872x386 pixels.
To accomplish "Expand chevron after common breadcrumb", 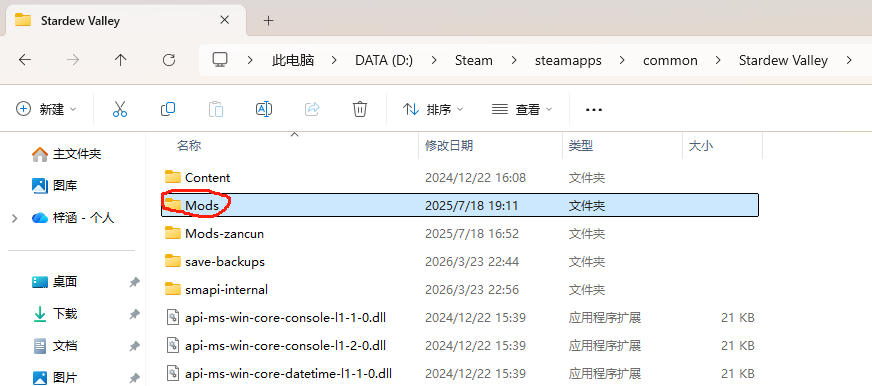I will pyautogui.click(x=718, y=60).
